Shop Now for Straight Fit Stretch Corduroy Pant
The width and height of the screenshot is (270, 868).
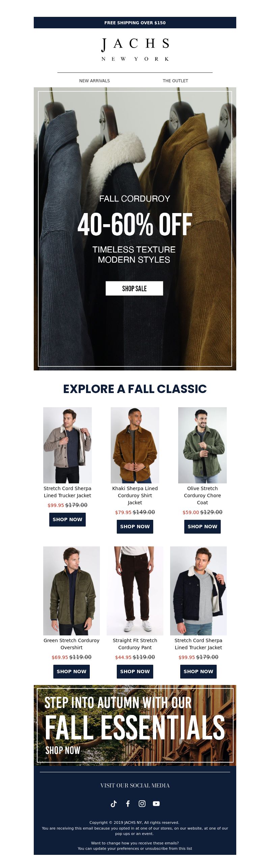click(135, 671)
